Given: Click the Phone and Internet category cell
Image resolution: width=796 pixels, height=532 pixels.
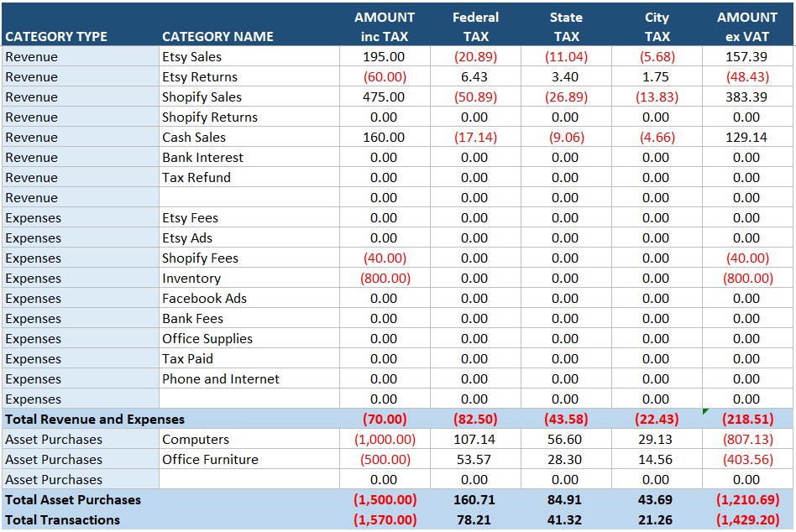Looking at the screenshot, I should tap(221, 378).
